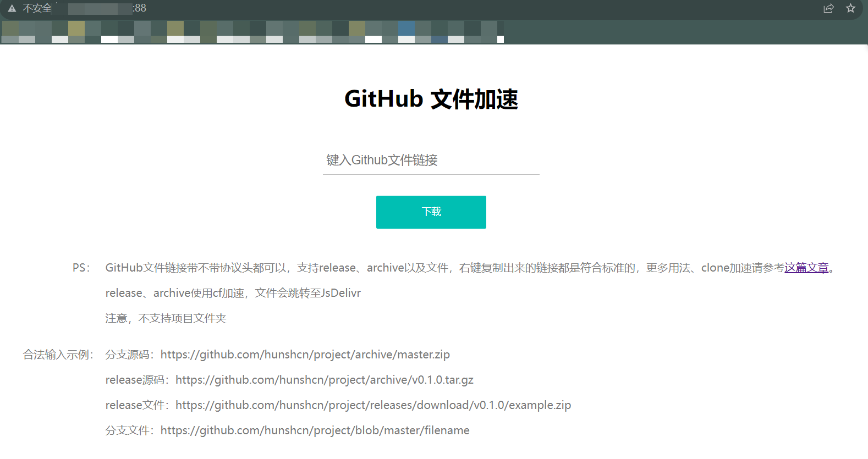Click the PS: label
Image resolution: width=868 pixels, height=459 pixels.
(81, 268)
